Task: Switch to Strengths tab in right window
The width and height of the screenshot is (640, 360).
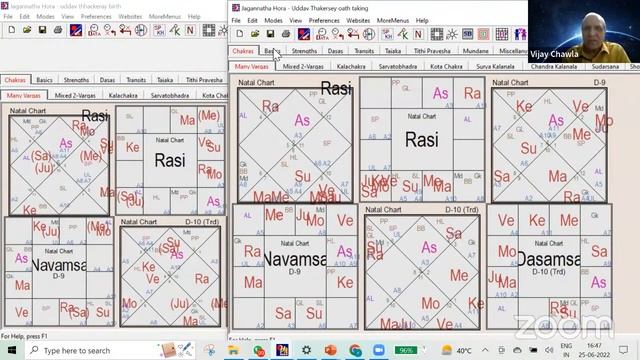Action: (x=304, y=51)
